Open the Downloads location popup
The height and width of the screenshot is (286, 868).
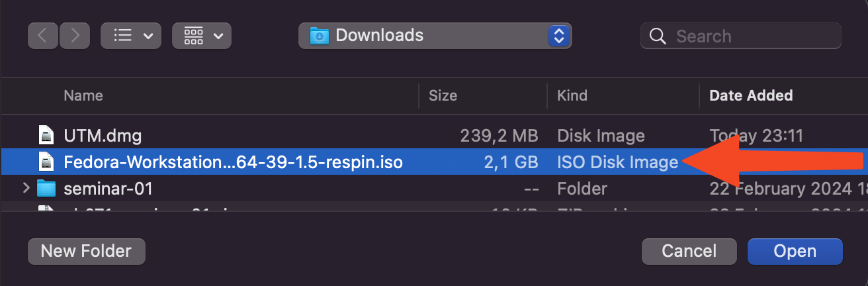click(435, 36)
